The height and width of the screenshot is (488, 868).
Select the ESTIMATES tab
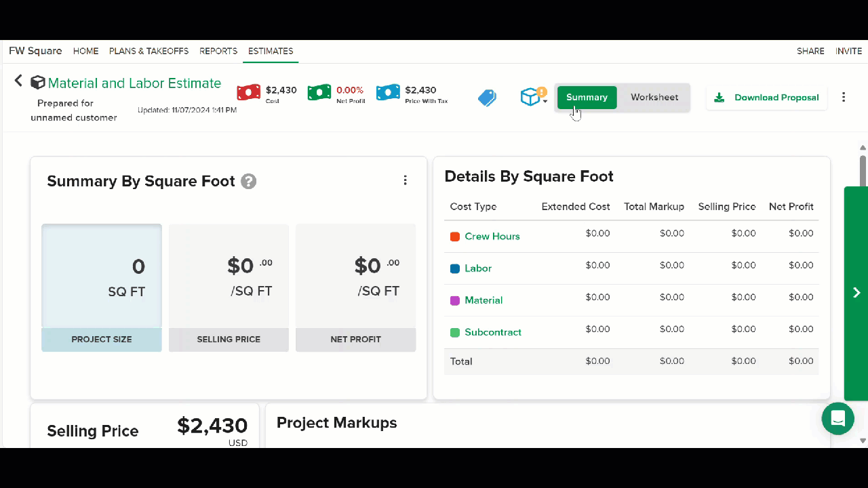coord(271,51)
